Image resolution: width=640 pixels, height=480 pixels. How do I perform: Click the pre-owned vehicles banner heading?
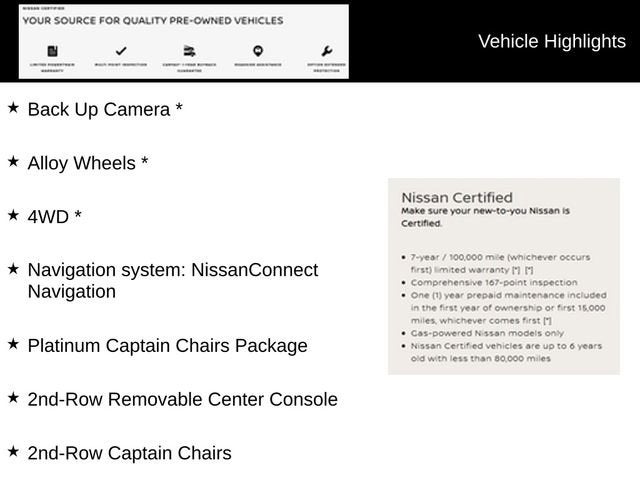[x=153, y=20]
